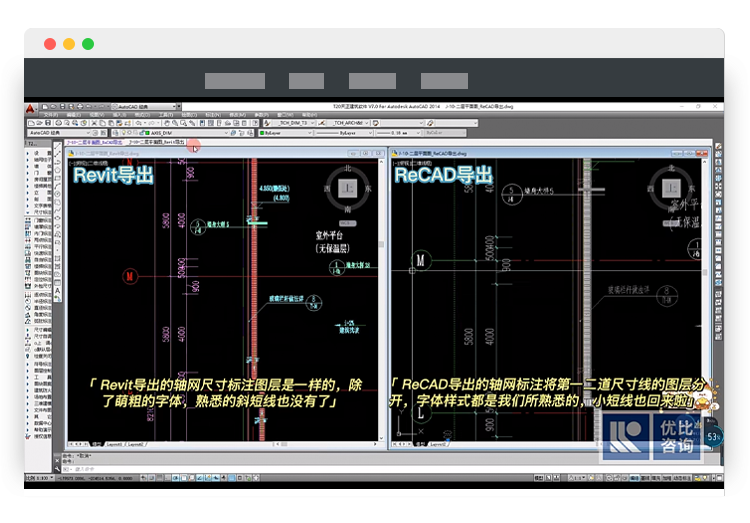This screenshot has width=750, height=523.
Task: Toggle lightbulb on/off icon for AXIS_DIM layer
Action: pos(124,133)
